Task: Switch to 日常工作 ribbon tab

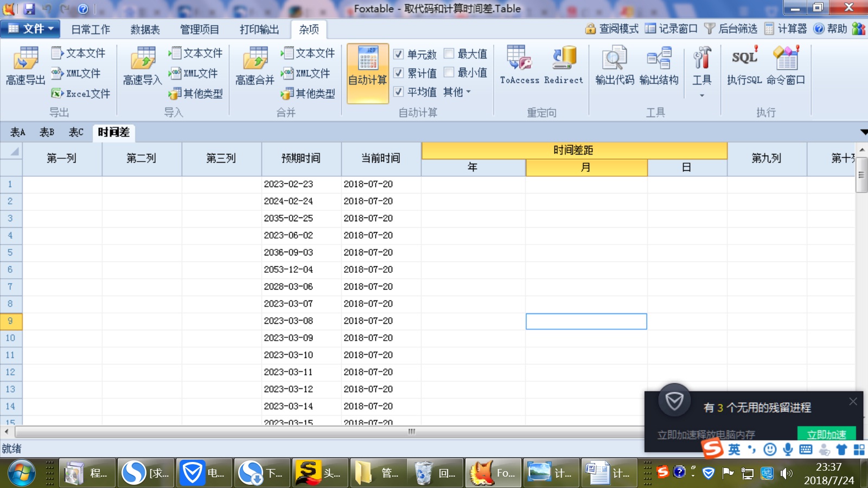Action: [x=91, y=29]
